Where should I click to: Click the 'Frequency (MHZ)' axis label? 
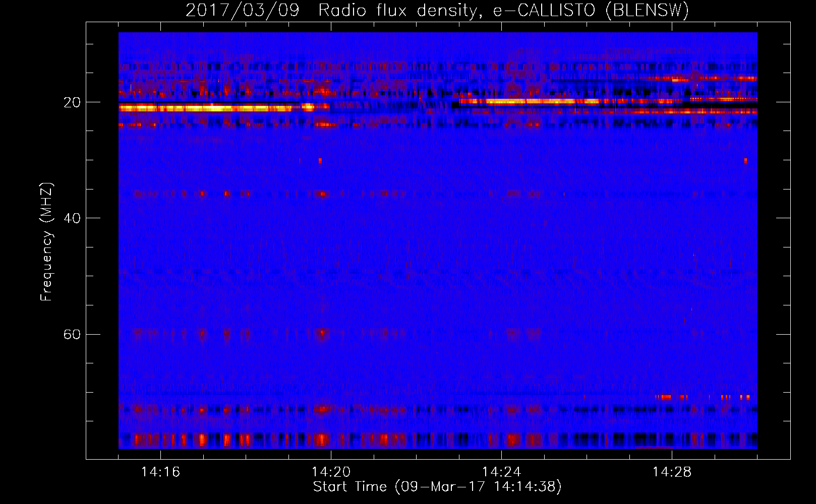46,242
